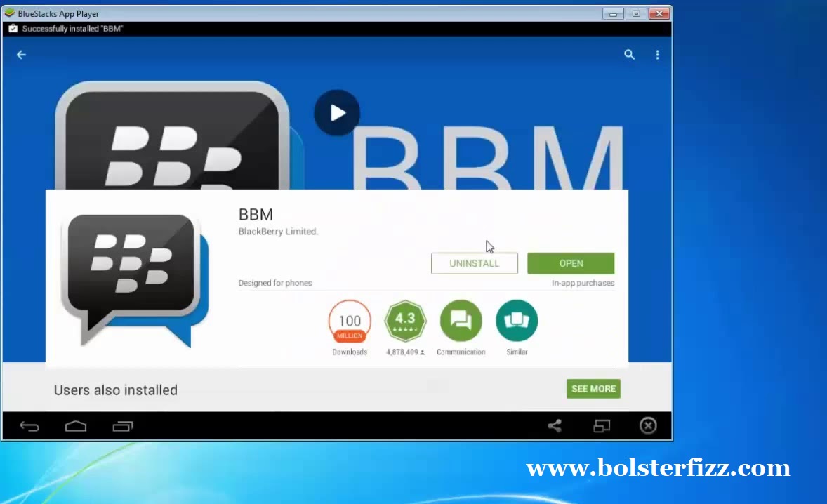The width and height of the screenshot is (827, 504).
Task: Minimize the BlueStacks window
Action: point(613,14)
